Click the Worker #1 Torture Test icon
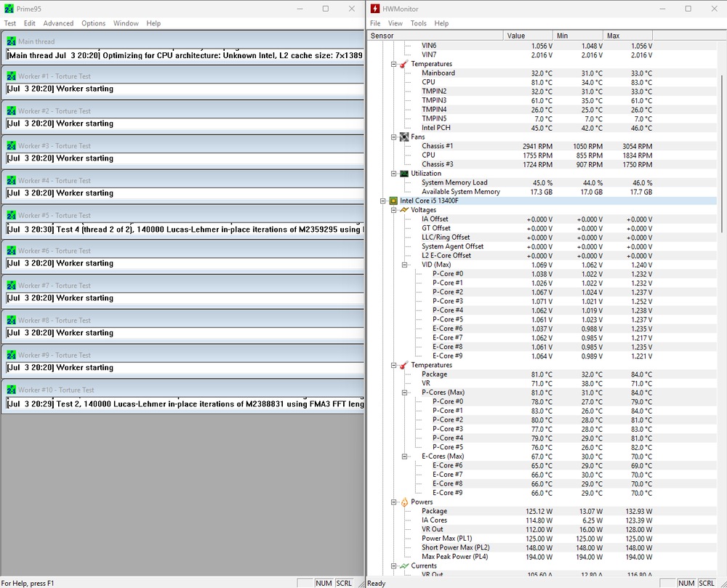Viewport: 727px width, 588px height. [11, 76]
